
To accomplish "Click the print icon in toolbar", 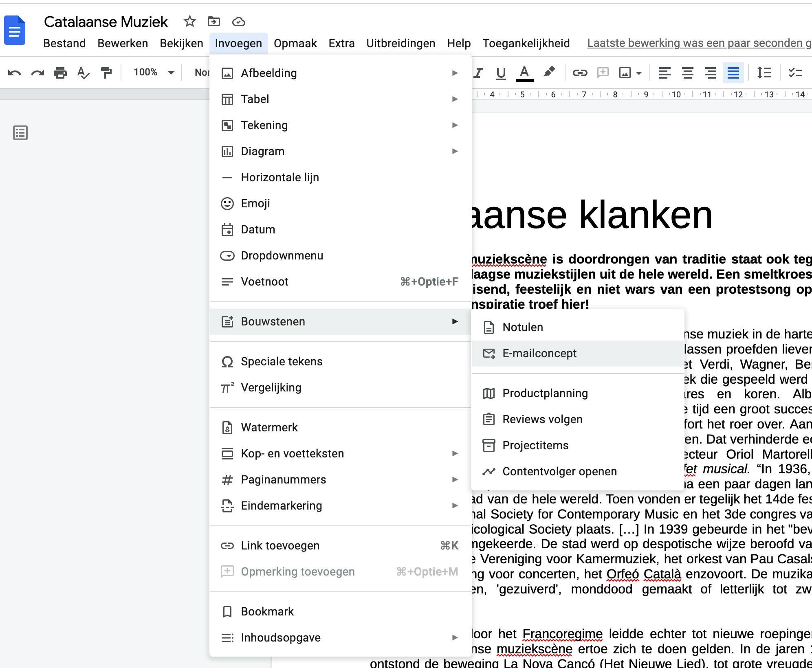I will [x=60, y=73].
